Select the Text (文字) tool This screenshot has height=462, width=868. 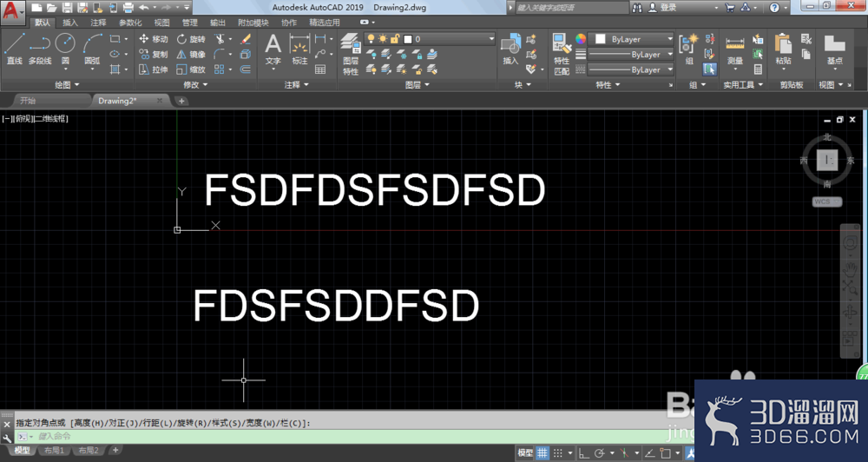[273, 49]
